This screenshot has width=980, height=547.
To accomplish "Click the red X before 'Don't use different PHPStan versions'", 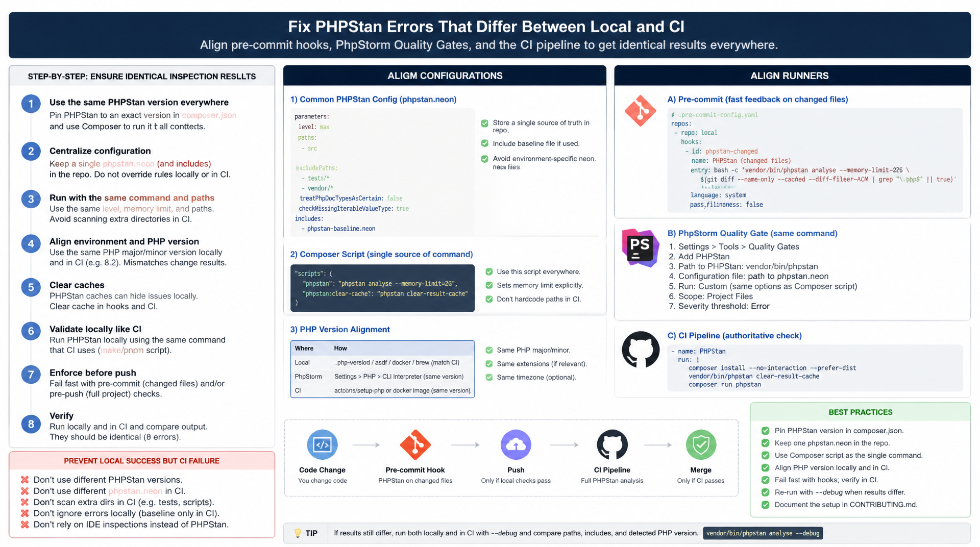I will pyautogui.click(x=24, y=480).
